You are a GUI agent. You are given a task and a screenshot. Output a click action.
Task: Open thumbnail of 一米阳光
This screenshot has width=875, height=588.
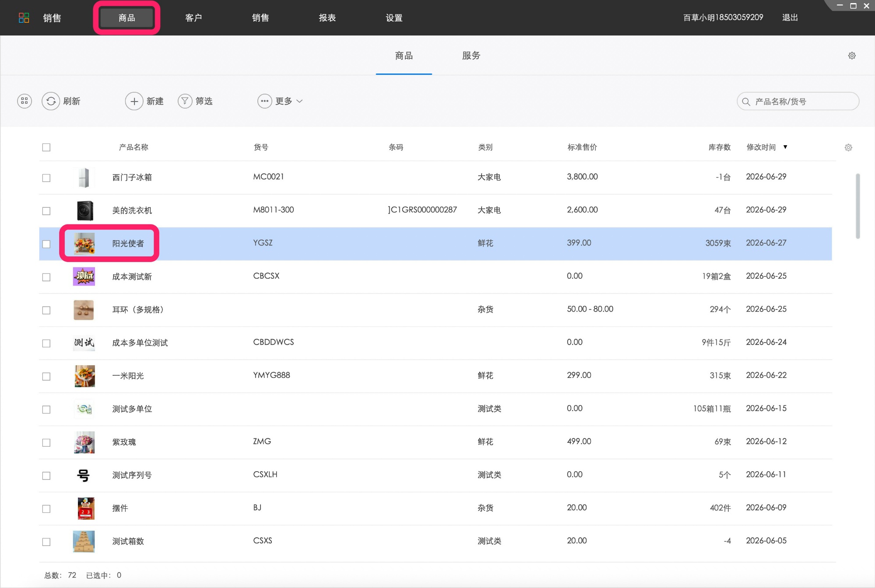click(84, 376)
